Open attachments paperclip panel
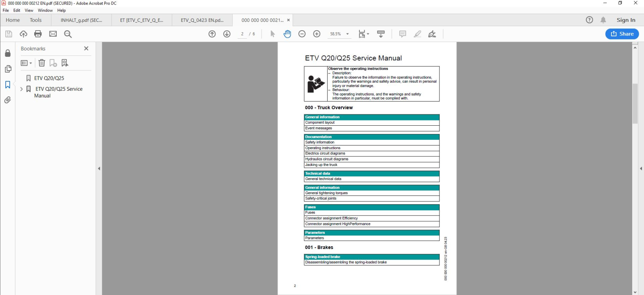Screen dimensions: 644x295 (x=8, y=100)
